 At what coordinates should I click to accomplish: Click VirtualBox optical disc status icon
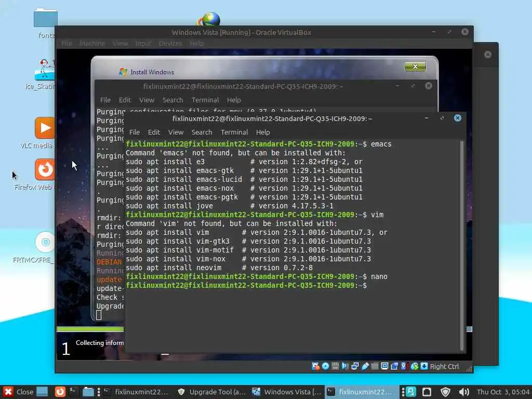pos(325,366)
